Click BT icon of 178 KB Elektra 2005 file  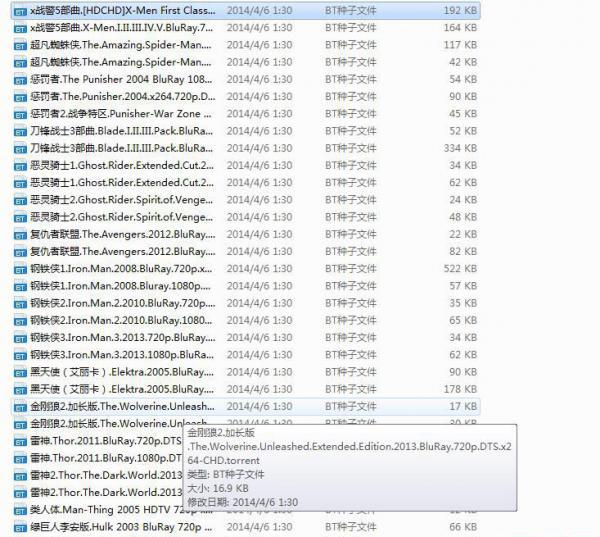tap(20, 390)
